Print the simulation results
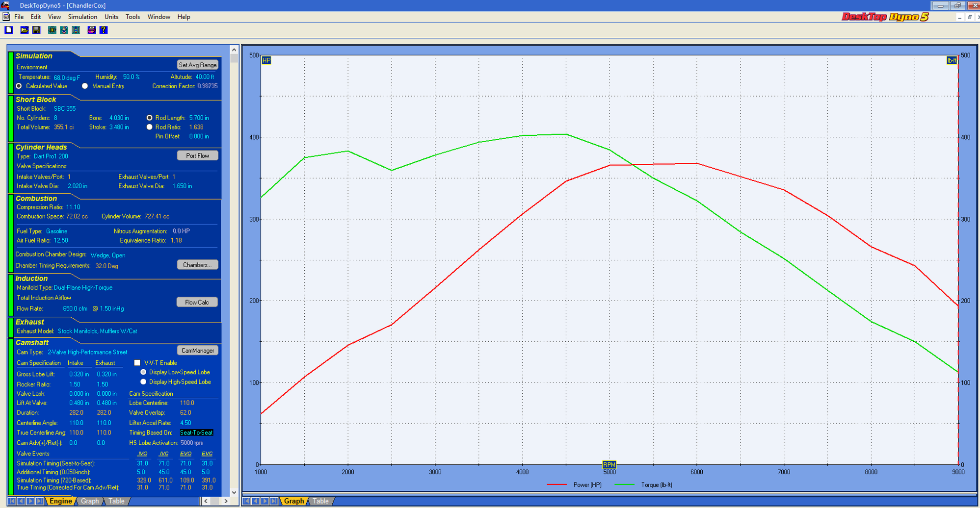 (x=92, y=30)
